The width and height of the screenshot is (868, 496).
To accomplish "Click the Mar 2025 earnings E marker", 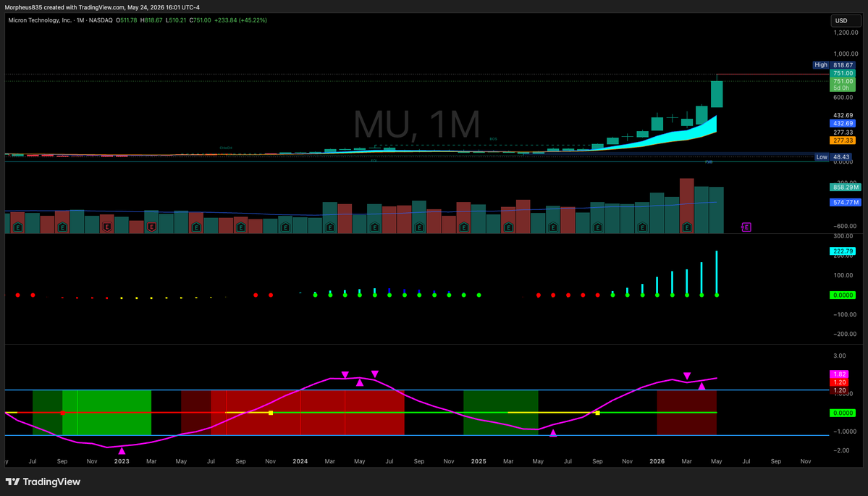I will (x=508, y=227).
